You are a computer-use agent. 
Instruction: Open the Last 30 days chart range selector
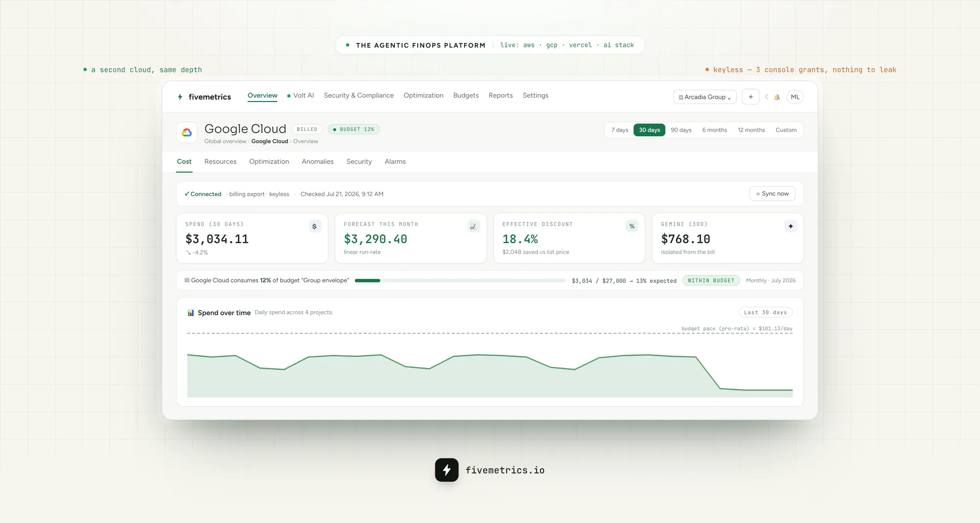click(x=765, y=312)
